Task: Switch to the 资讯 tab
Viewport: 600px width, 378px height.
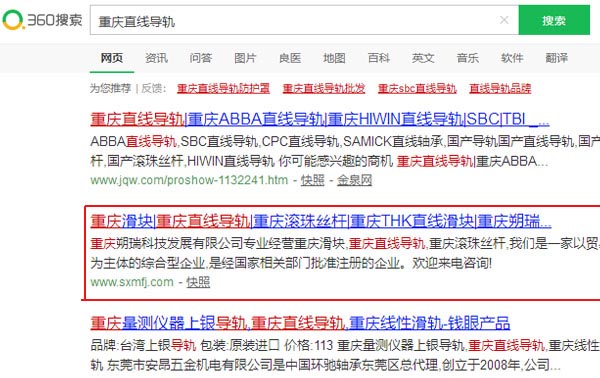Action: click(156, 58)
